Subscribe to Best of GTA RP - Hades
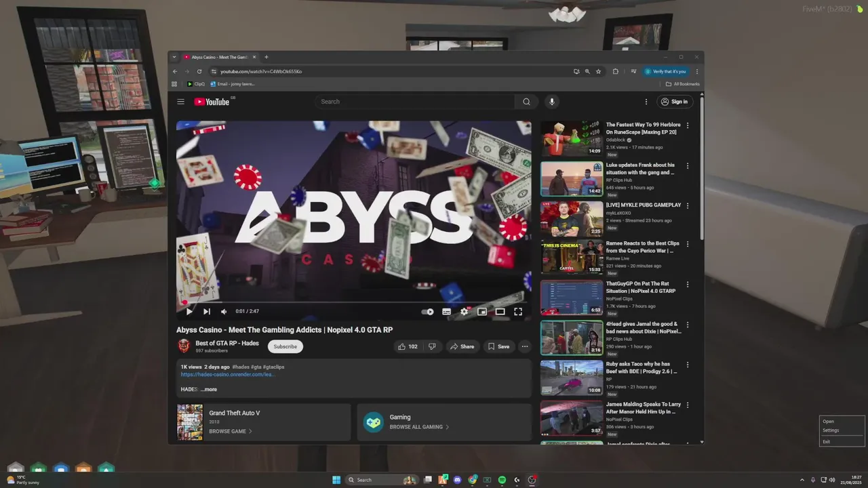The height and width of the screenshot is (488, 868). click(285, 346)
